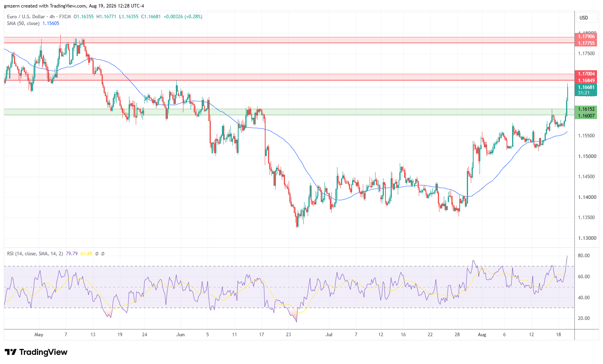Viewport: 603px width, 364px height.
Task: Click the 60.00 RSI axis value
Action: (x=584, y=277)
